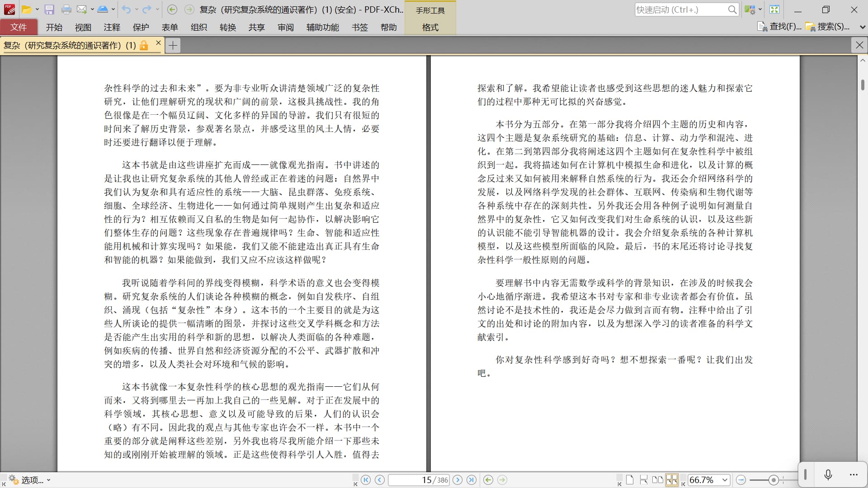The width and height of the screenshot is (868, 488).
Task: Adjust the zoom slider handle
Action: (x=774, y=480)
